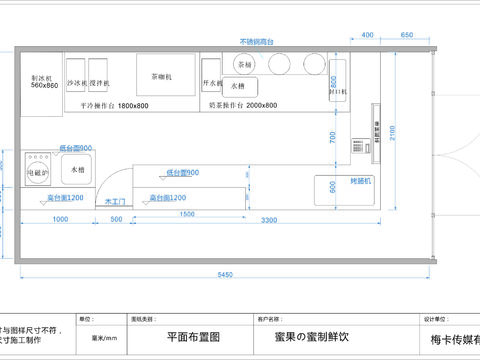
Task: Click the '封口机' sealing machine label
Action: coord(338,91)
